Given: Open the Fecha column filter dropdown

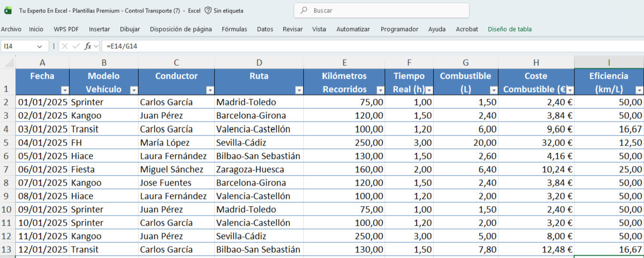Looking at the screenshot, I should (x=65, y=90).
